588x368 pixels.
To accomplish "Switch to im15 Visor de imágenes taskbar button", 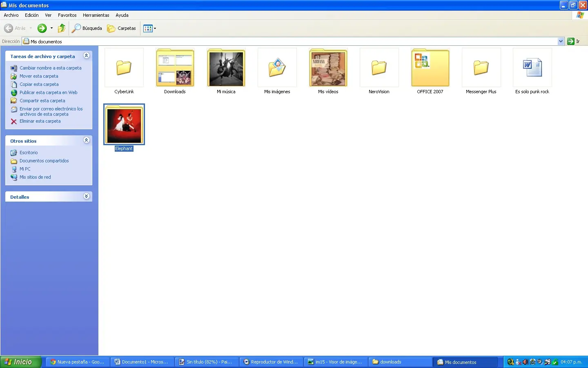I will (x=336, y=362).
